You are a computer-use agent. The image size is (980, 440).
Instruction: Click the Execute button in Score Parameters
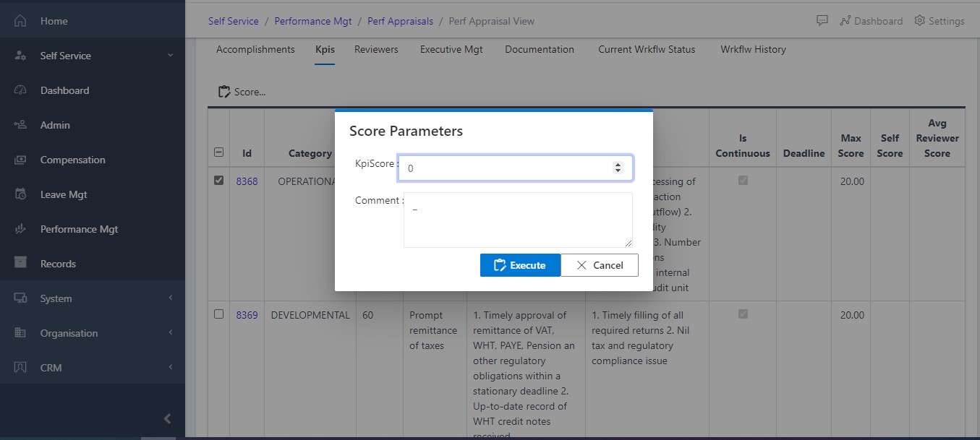pos(520,265)
